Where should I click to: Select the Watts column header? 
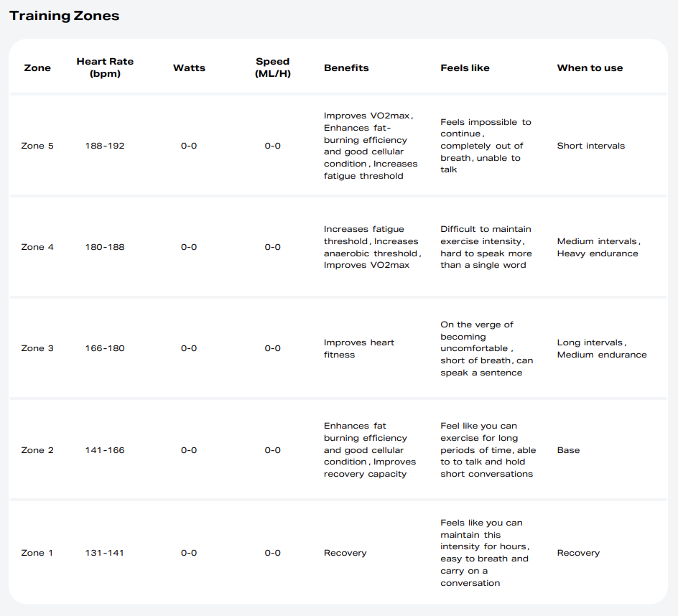tap(189, 68)
